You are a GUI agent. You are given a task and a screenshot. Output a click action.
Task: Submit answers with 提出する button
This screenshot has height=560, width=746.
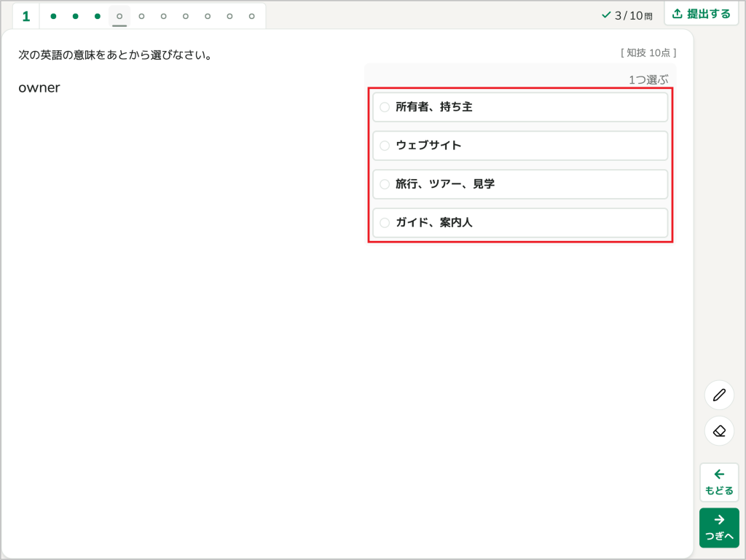click(702, 14)
